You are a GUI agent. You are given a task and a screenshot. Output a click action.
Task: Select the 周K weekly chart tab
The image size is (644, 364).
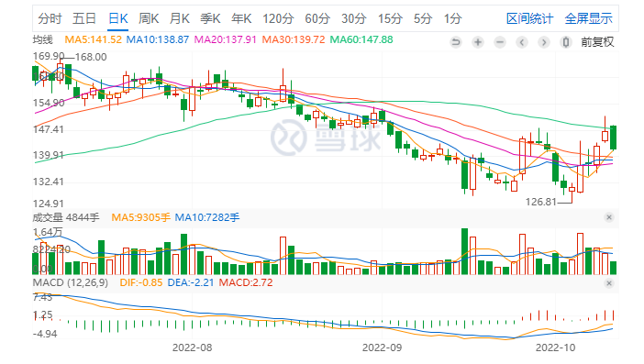point(149,18)
